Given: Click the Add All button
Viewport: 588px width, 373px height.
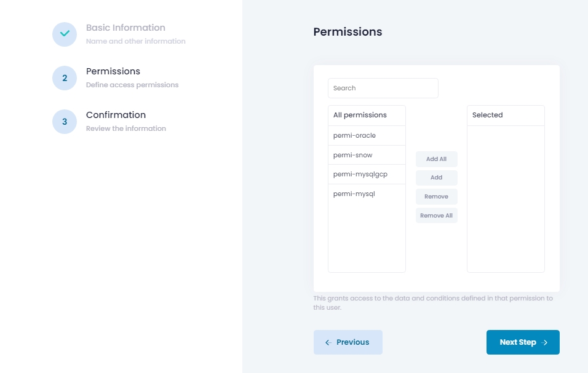Looking at the screenshot, I should (436, 159).
